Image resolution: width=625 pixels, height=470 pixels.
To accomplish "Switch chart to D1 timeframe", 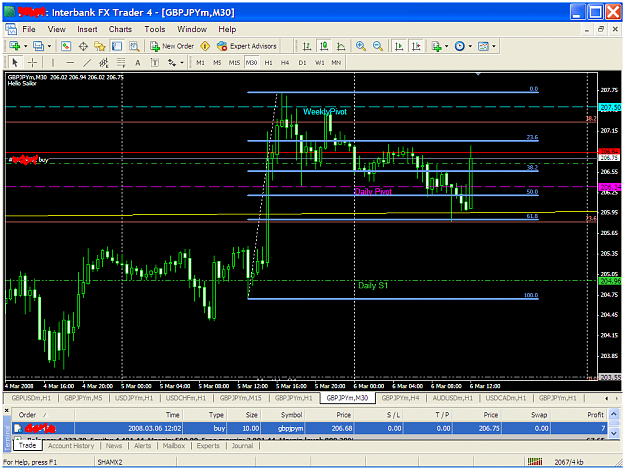I will pos(302,63).
